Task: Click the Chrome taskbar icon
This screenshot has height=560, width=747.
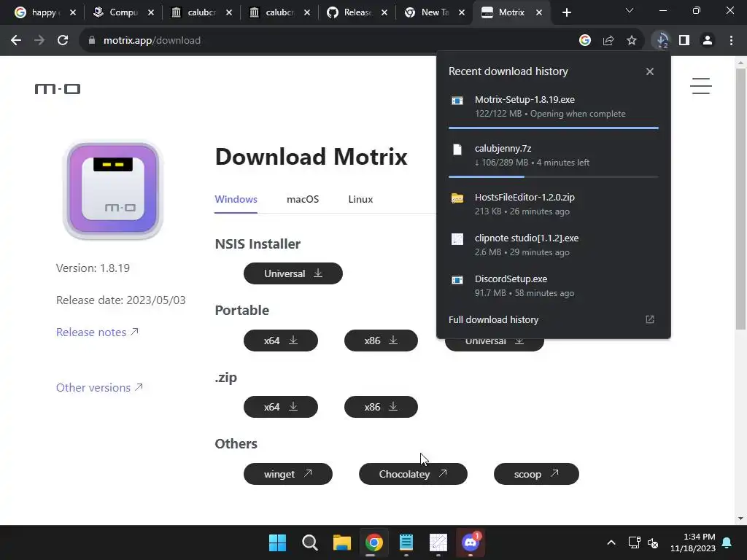Action: click(374, 542)
